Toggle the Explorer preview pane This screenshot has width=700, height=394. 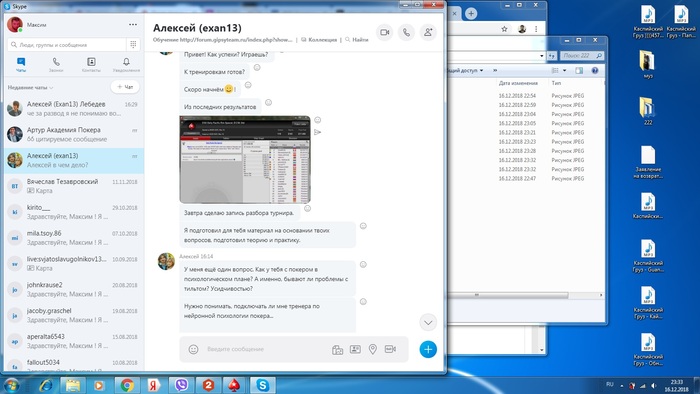pyautogui.click(x=579, y=71)
